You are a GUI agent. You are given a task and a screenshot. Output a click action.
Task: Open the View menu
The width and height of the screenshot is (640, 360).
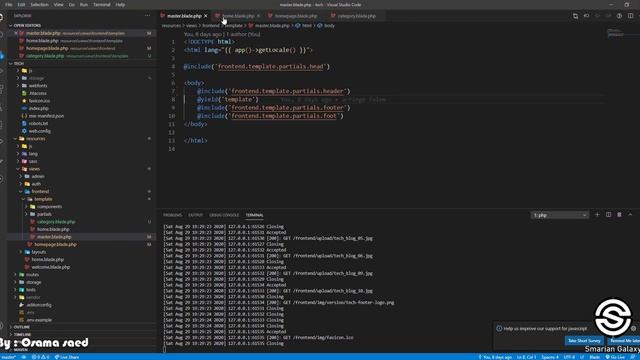(59, 4)
